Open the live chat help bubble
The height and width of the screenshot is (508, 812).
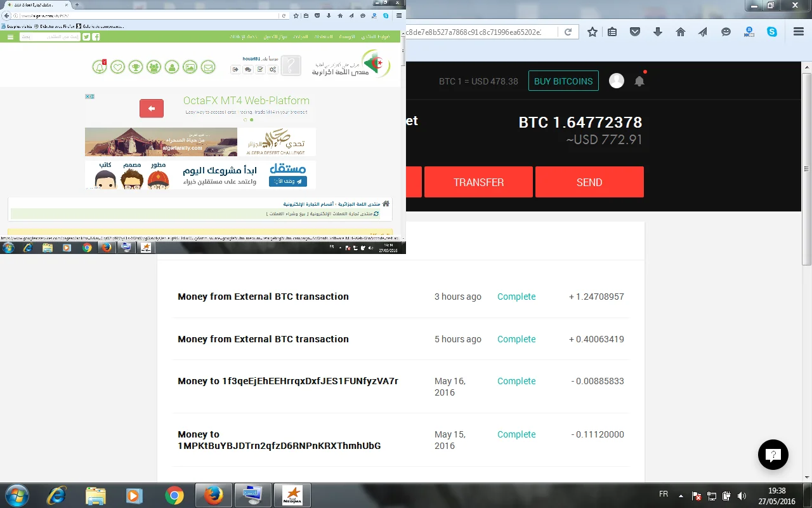pyautogui.click(x=773, y=454)
